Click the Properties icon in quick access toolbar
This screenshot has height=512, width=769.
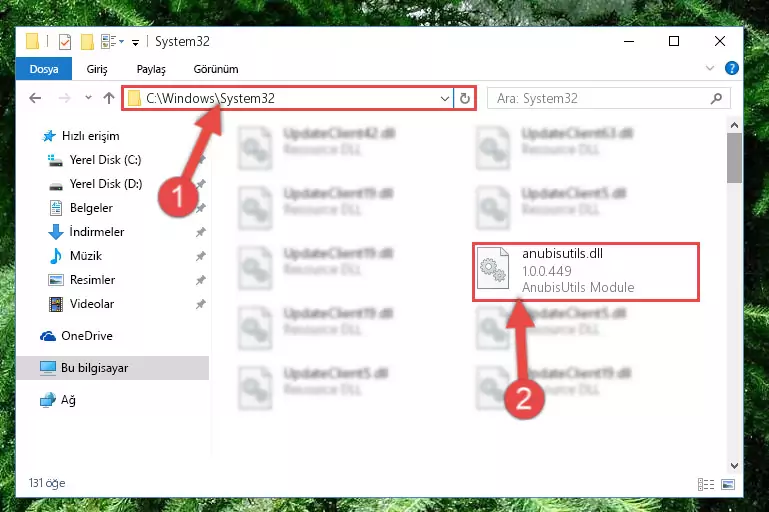[x=65, y=42]
